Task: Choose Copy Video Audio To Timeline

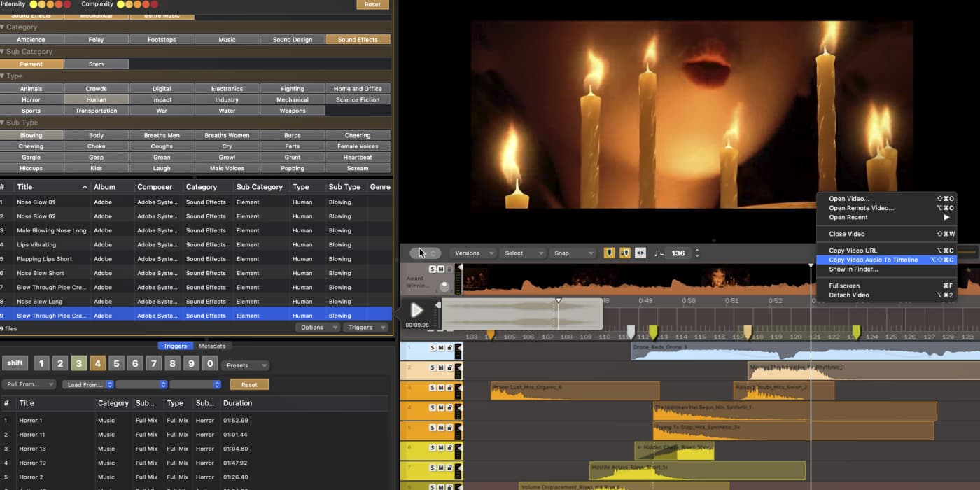Action: click(873, 260)
